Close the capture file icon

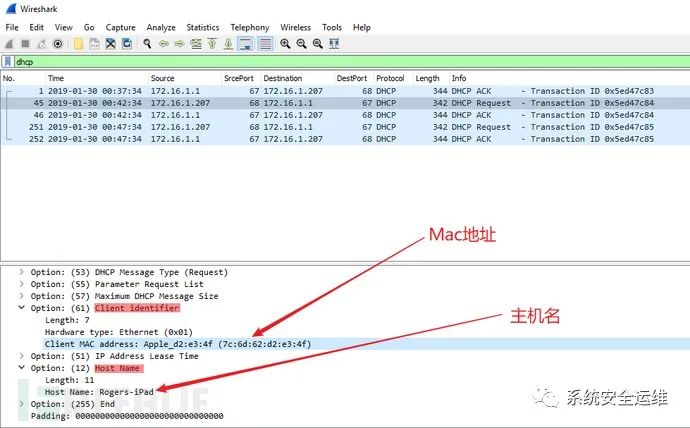click(110, 44)
